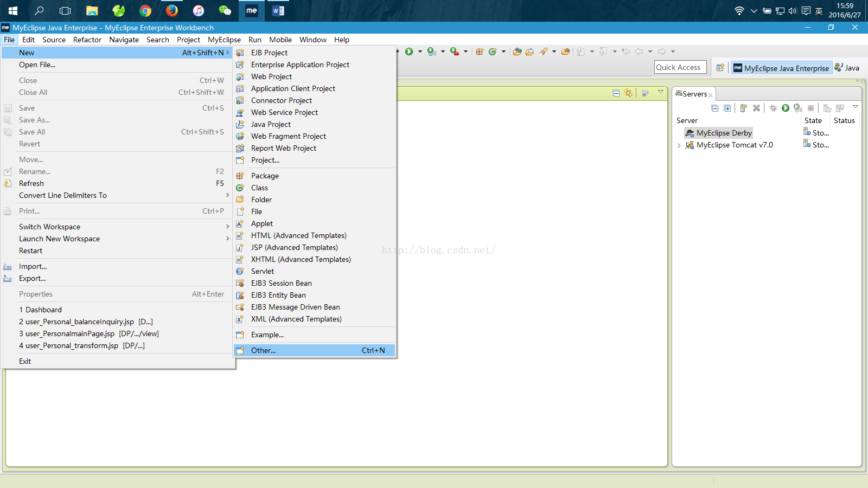
Task: Click the External Tools run icon
Action: [x=455, y=52]
